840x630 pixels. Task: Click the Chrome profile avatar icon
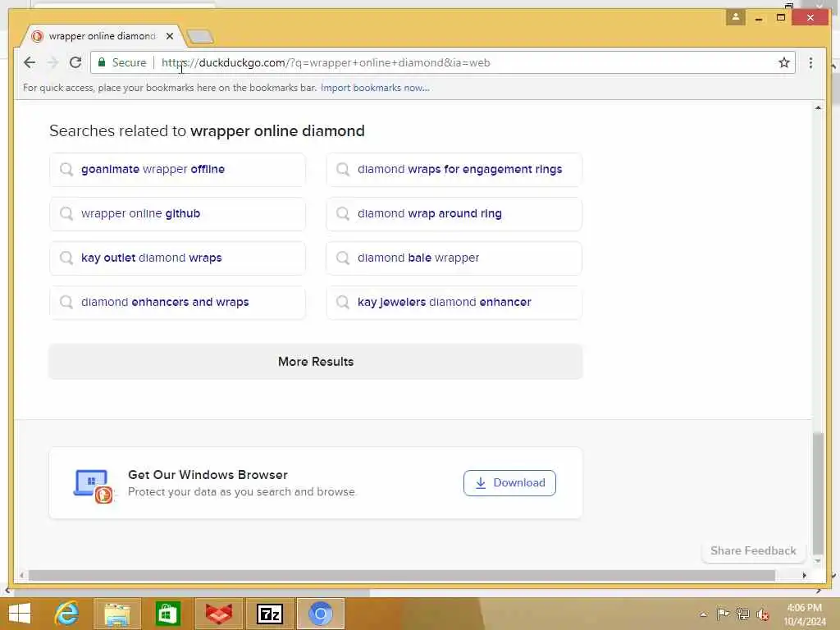pos(736,17)
